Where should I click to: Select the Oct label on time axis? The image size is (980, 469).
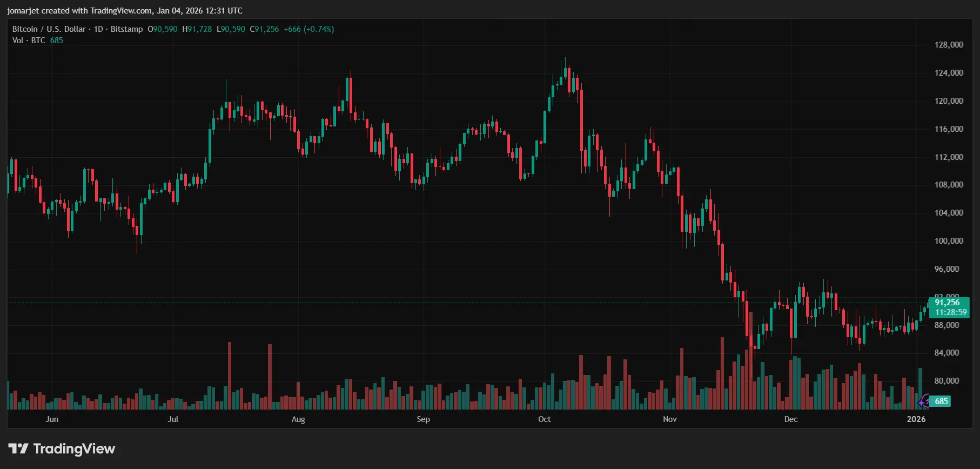click(x=545, y=419)
